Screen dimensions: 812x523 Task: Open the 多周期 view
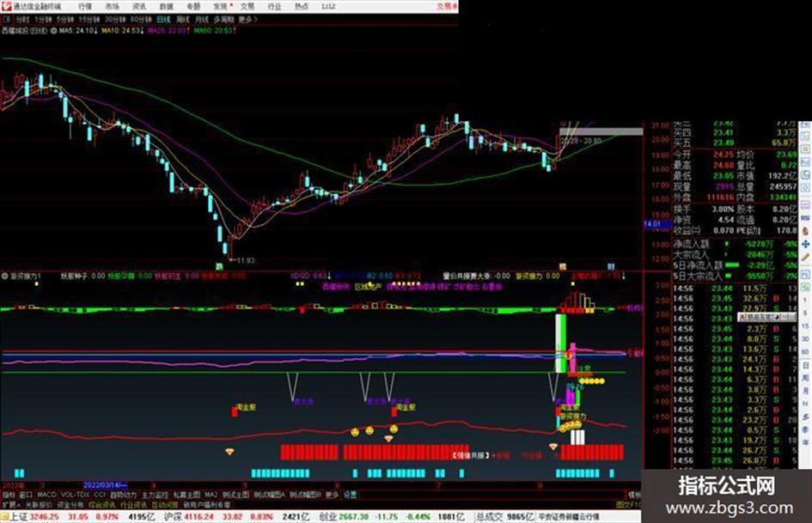[x=223, y=20]
